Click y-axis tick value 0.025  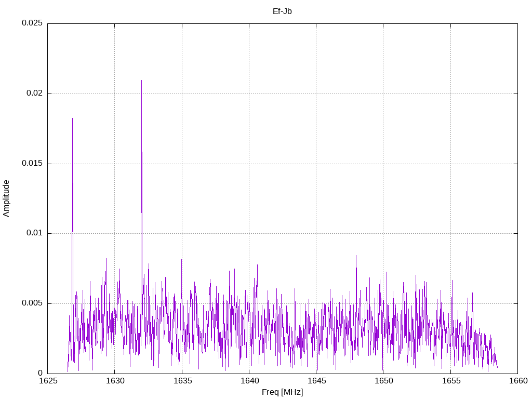point(32,23)
